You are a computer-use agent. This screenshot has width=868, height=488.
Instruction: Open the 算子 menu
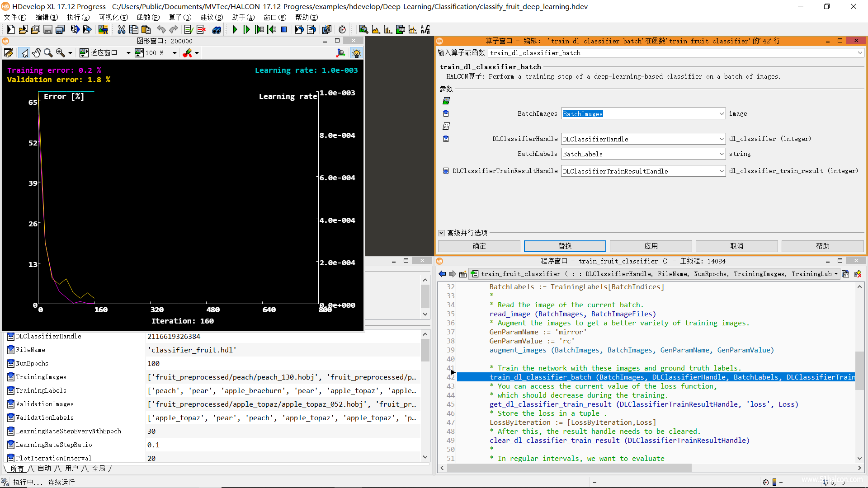pos(180,17)
